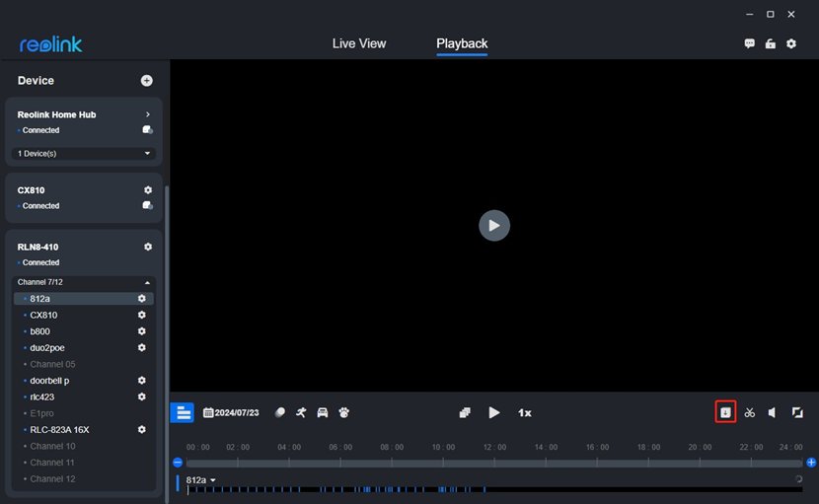Open settings gear for CX810 channel
Viewport: 819px width, 504px height.
pyautogui.click(x=141, y=315)
